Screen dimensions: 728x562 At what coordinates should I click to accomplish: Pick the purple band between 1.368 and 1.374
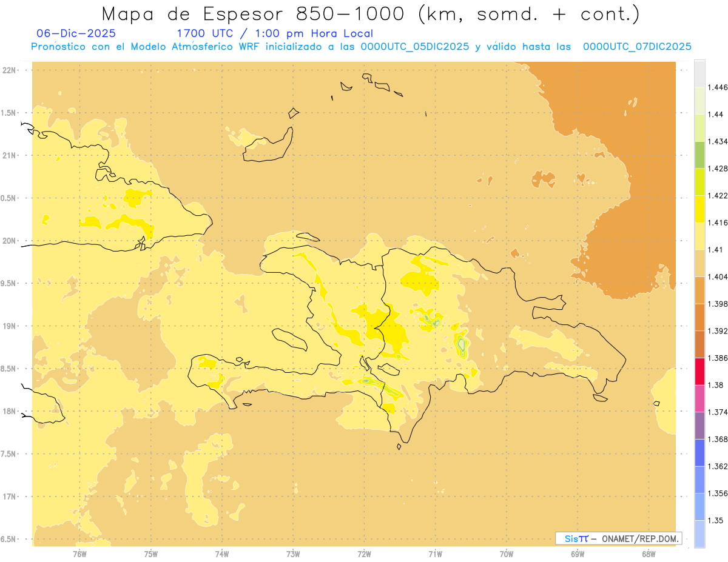pos(699,426)
